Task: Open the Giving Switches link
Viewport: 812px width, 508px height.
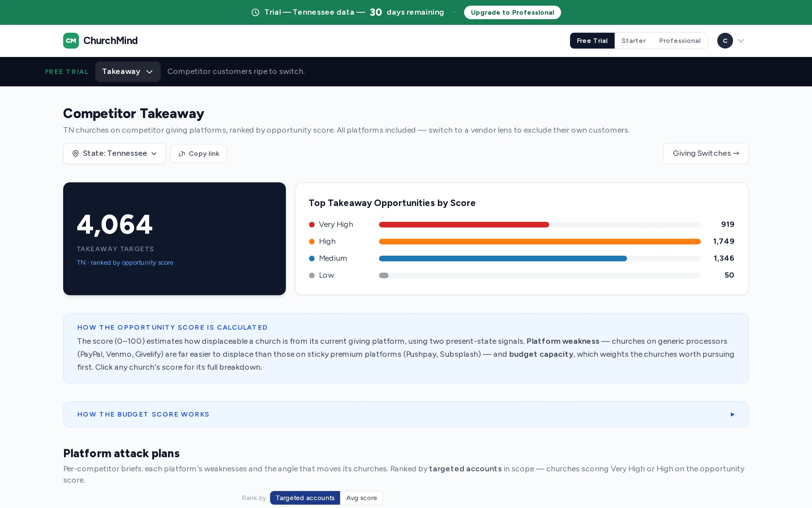Action: click(706, 154)
